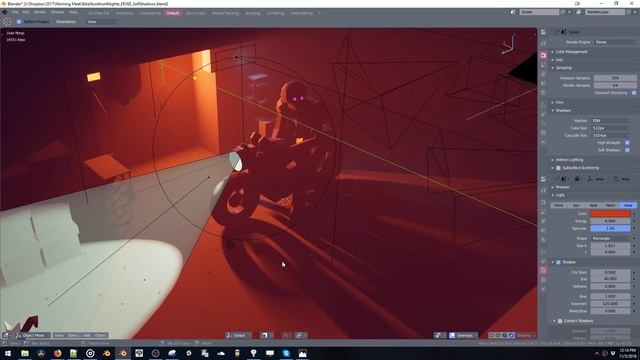Open the Windows Start menu
The image size is (640, 360).
click(8, 353)
